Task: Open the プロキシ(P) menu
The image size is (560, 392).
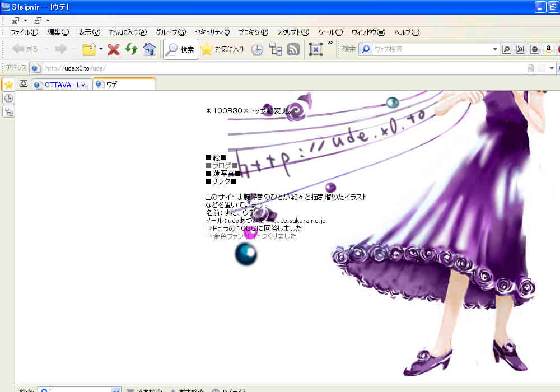Action: [253, 32]
